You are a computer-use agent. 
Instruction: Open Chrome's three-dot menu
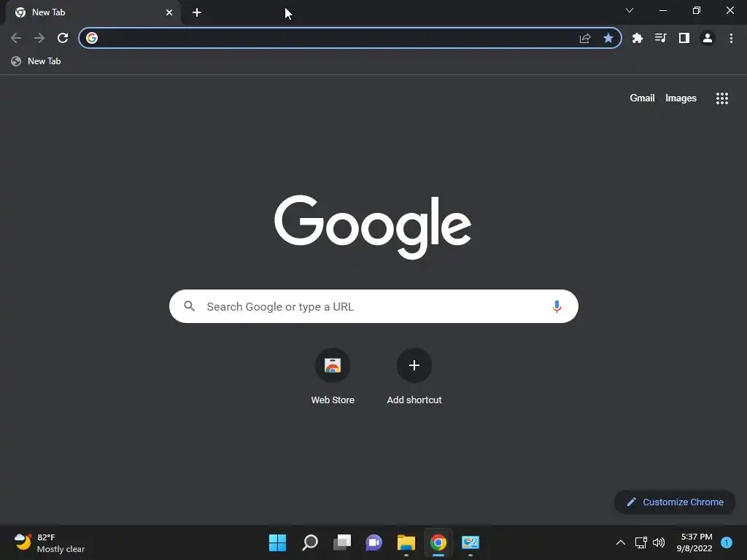(x=731, y=38)
